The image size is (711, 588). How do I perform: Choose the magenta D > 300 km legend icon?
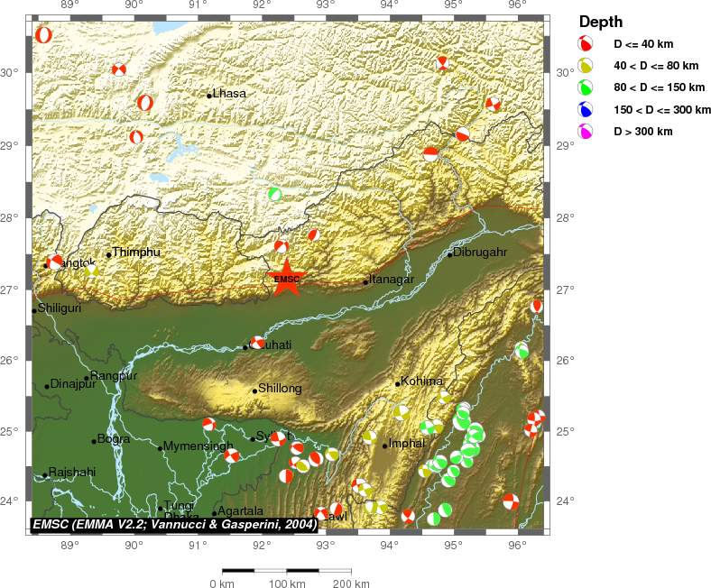pos(586,132)
